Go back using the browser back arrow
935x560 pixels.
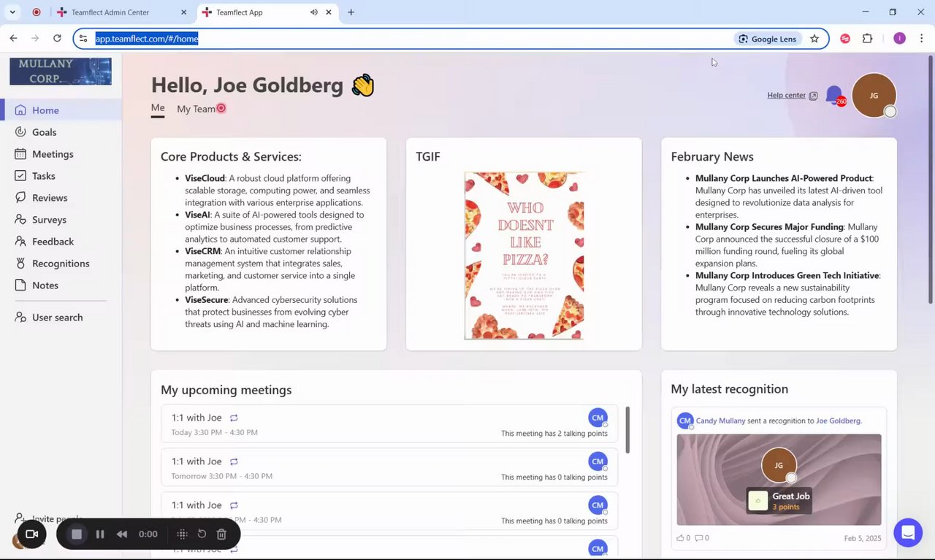point(13,39)
